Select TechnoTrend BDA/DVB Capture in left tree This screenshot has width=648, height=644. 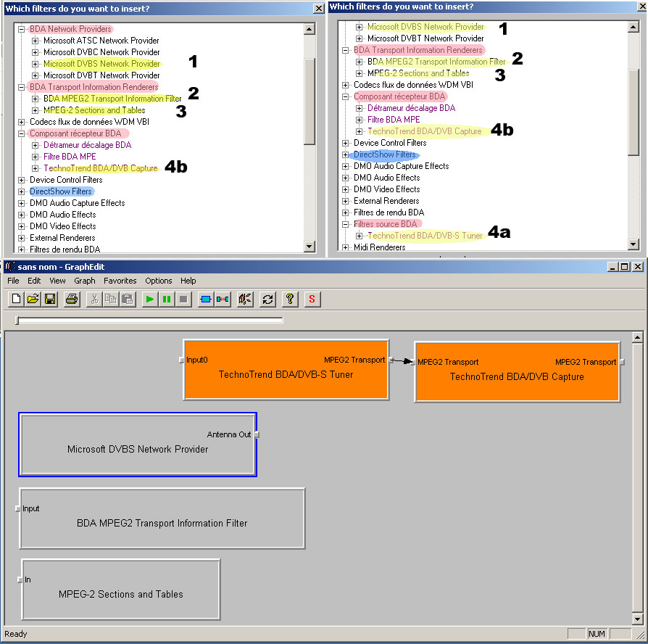[x=101, y=168]
